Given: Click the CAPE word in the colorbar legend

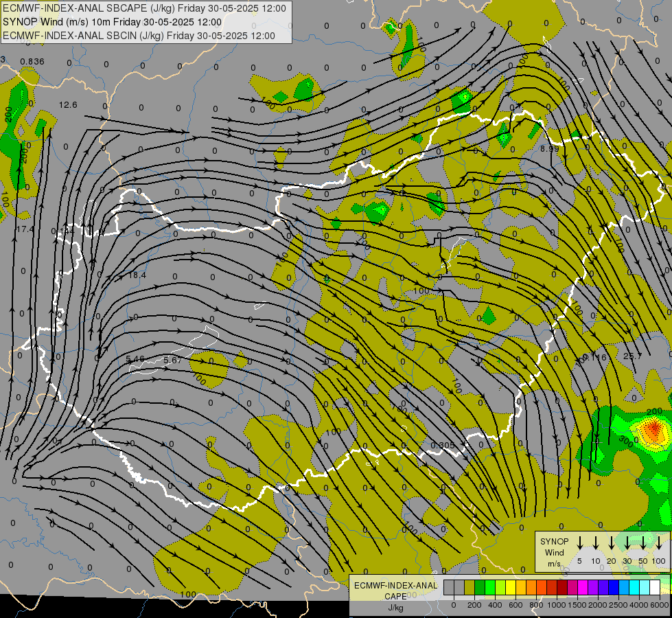Looking at the screenshot, I should pos(395,597).
